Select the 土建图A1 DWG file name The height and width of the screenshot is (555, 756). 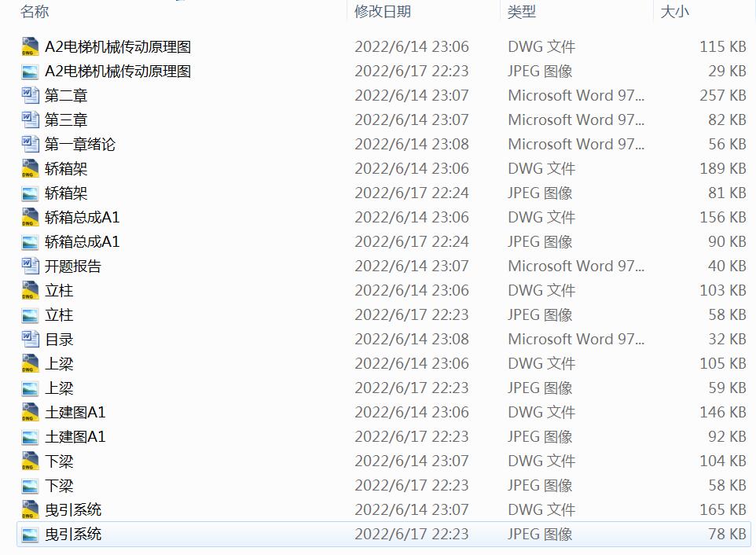(x=75, y=412)
